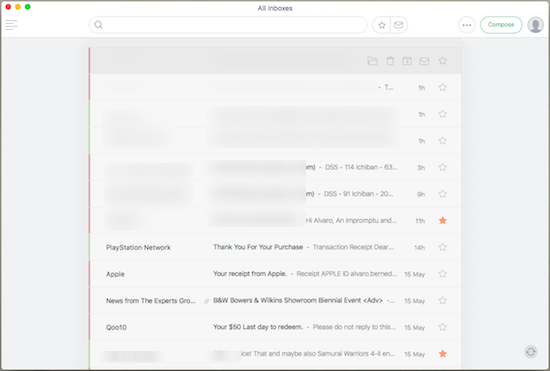550x371 pixels.
Task: Archive the selected email
Action: tap(407, 61)
